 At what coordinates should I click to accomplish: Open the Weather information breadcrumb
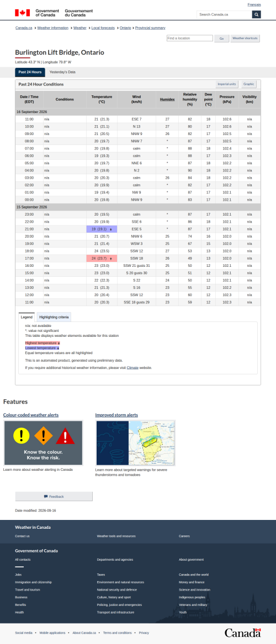click(52, 28)
